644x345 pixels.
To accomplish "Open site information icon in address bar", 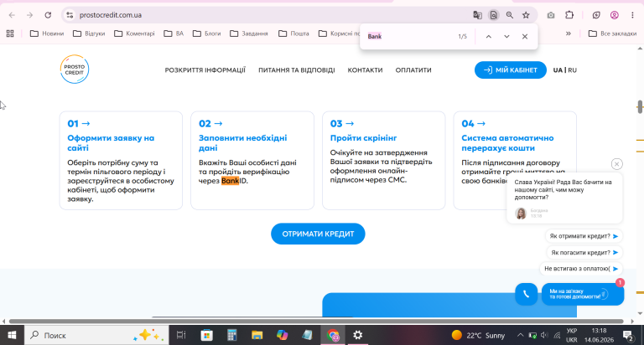I will click(70, 15).
